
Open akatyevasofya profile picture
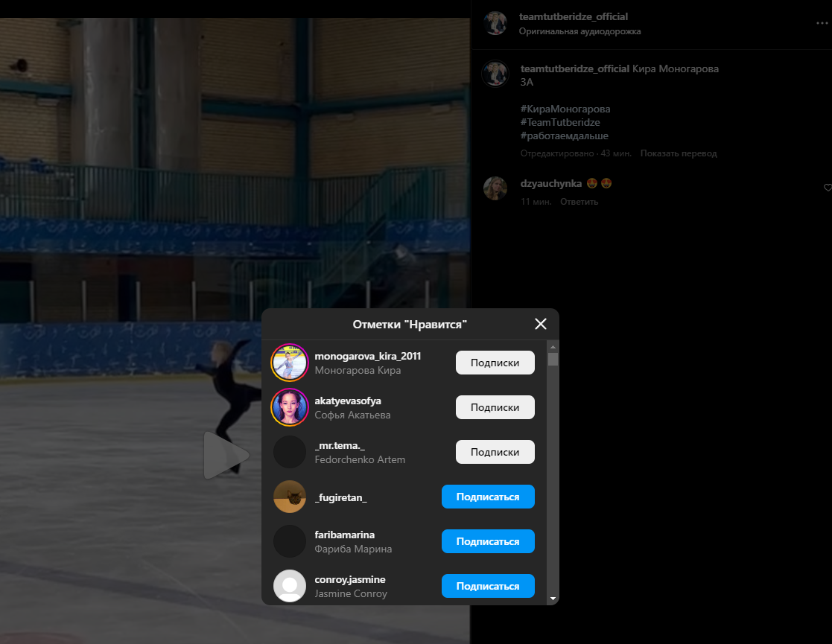290,407
